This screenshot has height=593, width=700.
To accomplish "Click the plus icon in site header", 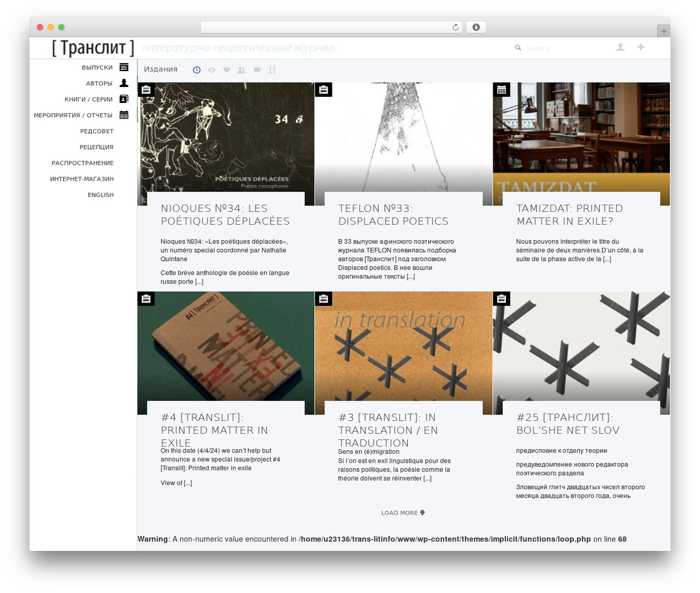I will (641, 47).
